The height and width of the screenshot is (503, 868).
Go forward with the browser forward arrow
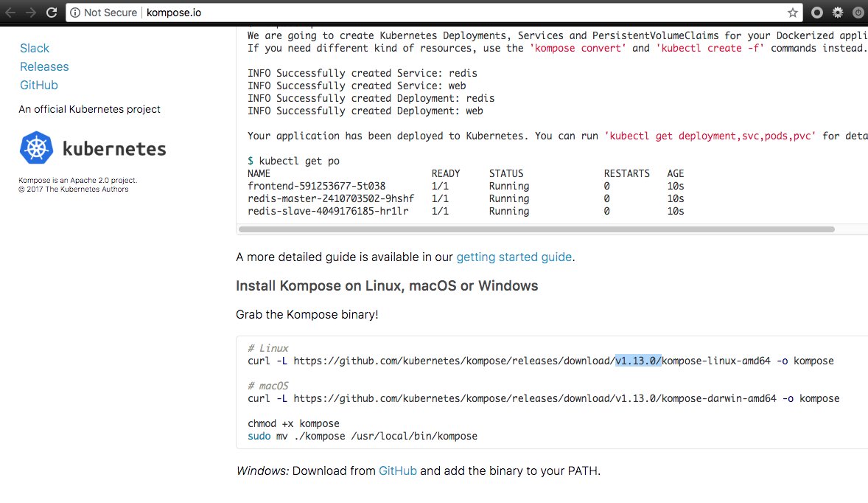[x=31, y=13]
